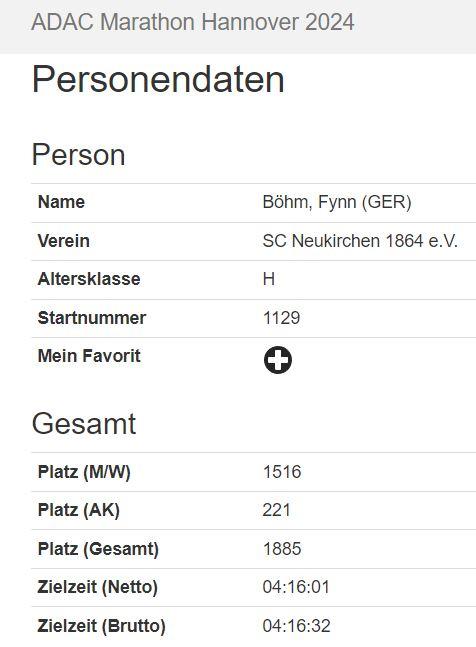This screenshot has height=647, width=476.
Task: Select the Startnummer value 1129
Action: pos(281,318)
